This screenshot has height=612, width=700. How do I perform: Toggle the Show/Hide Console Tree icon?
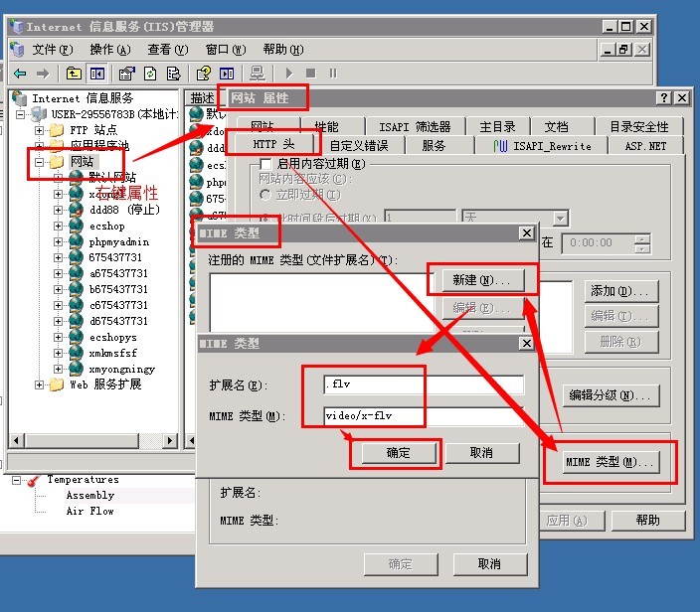tap(97, 73)
